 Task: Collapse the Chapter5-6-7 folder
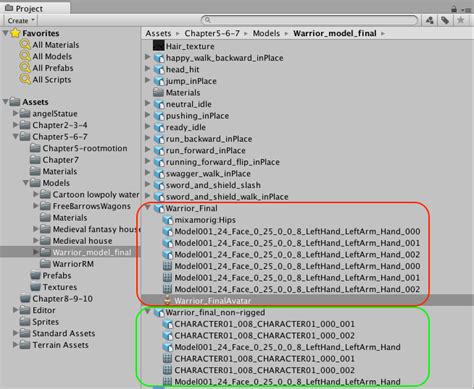pos(15,137)
